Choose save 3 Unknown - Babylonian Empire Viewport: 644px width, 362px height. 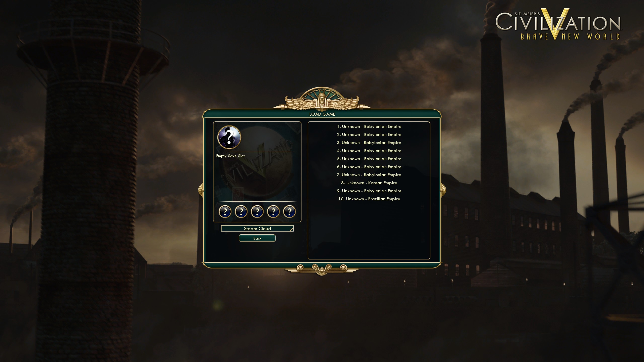[x=369, y=143]
